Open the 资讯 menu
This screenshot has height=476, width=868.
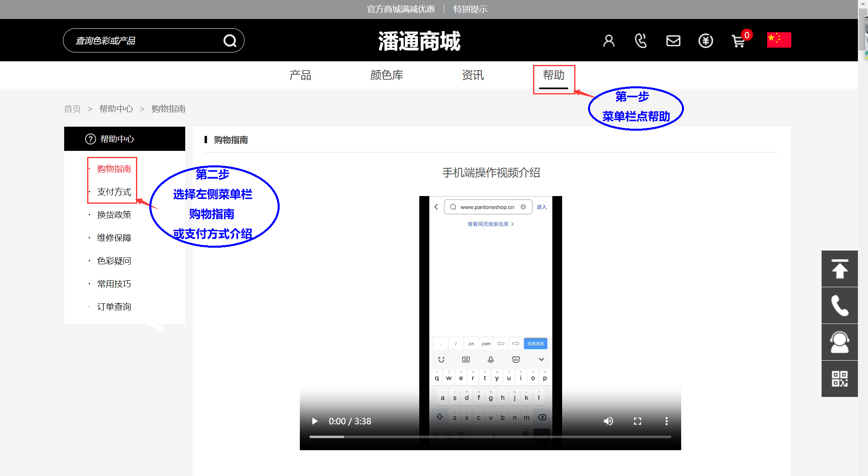coord(473,75)
